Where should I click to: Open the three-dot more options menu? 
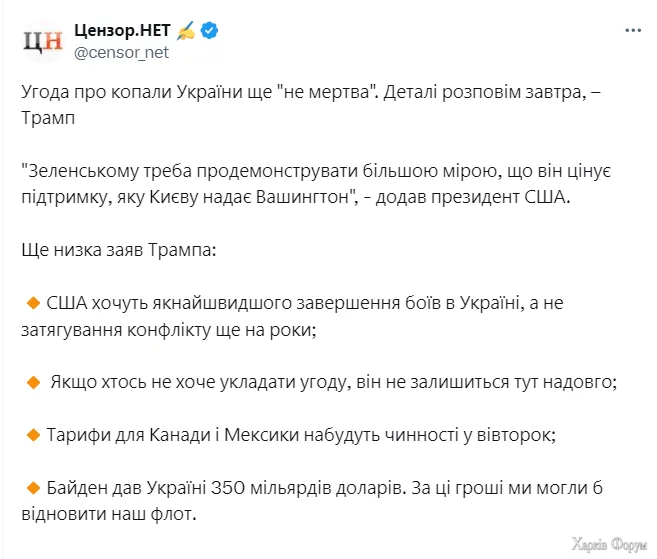click(x=632, y=31)
